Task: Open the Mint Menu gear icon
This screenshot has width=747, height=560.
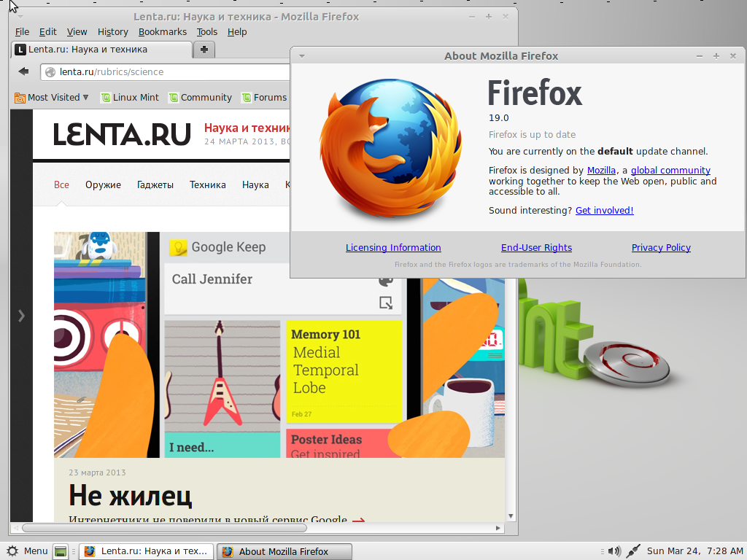Action: coord(12,551)
